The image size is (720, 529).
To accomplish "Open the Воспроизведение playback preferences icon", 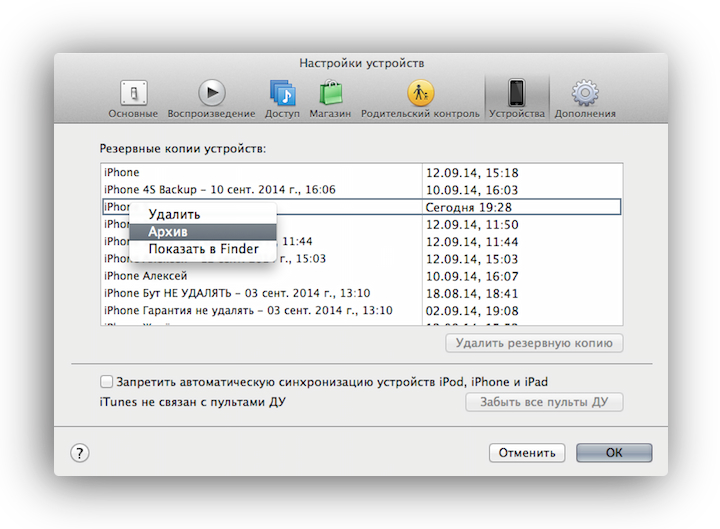I will point(211,94).
